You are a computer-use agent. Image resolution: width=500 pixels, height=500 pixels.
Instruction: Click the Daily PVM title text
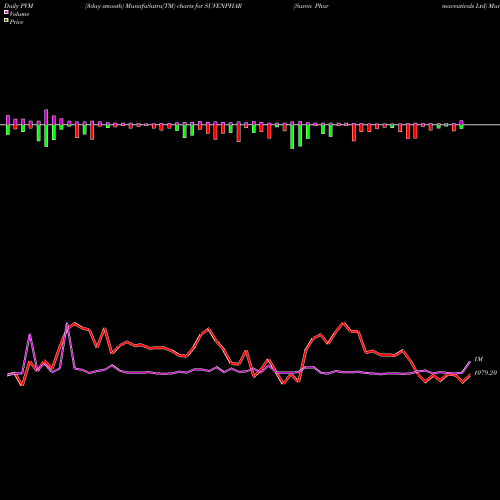pyautogui.click(x=19, y=6)
